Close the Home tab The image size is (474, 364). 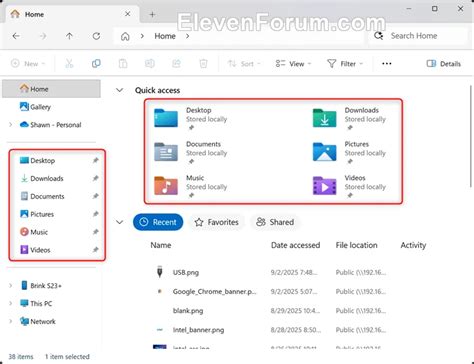128,14
